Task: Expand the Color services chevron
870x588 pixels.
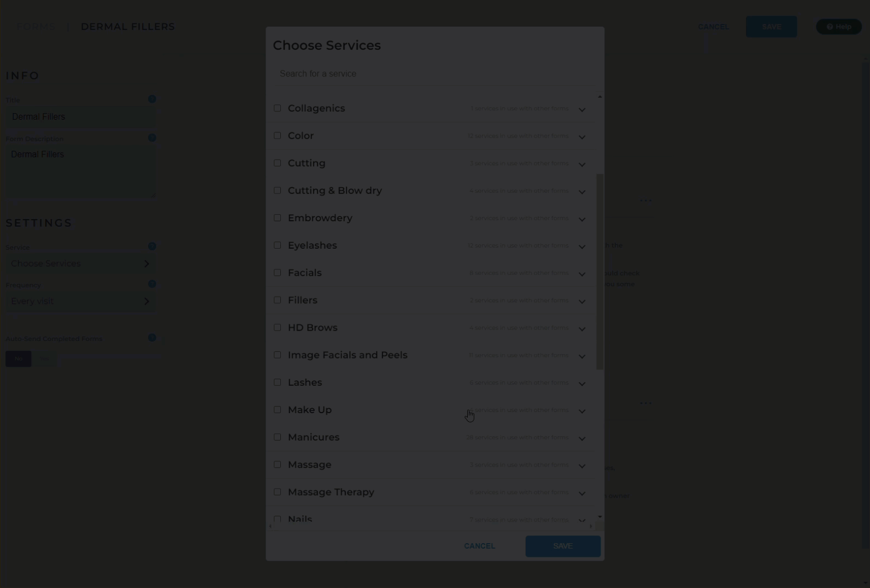Action: pyautogui.click(x=582, y=137)
